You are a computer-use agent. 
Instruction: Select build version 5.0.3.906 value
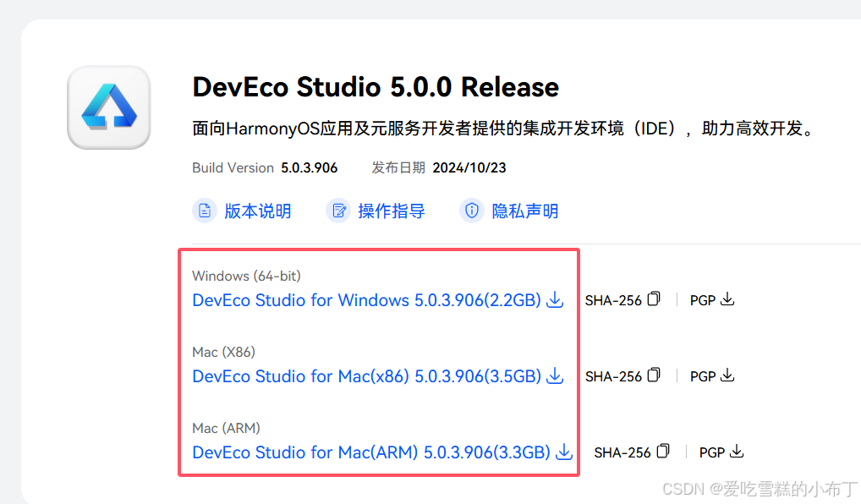point(310,168)
